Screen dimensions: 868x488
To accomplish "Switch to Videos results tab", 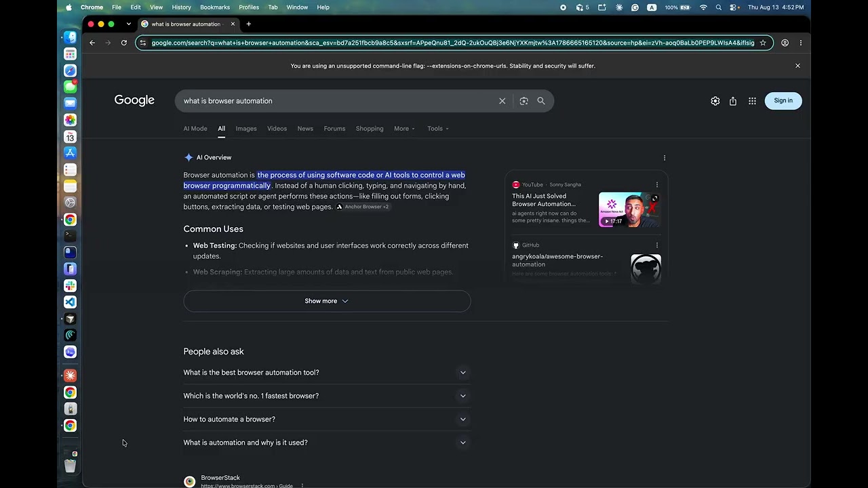I will pos(277,129).
